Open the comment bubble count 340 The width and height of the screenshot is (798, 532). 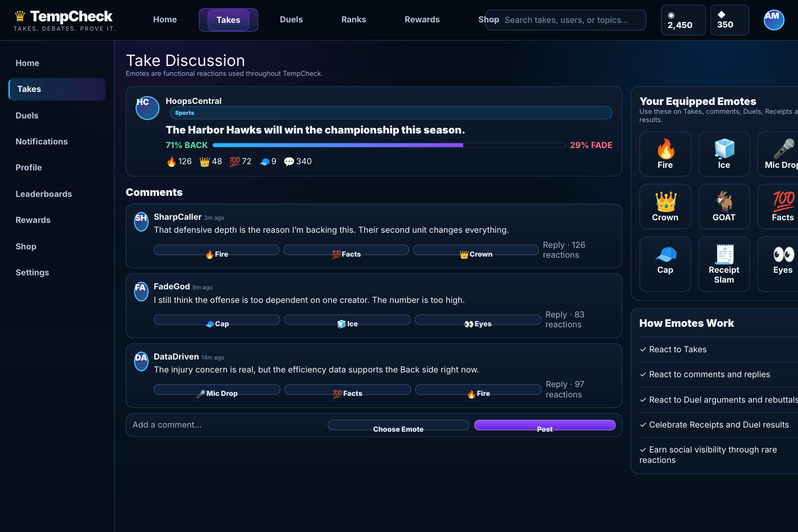coord(298,162)
